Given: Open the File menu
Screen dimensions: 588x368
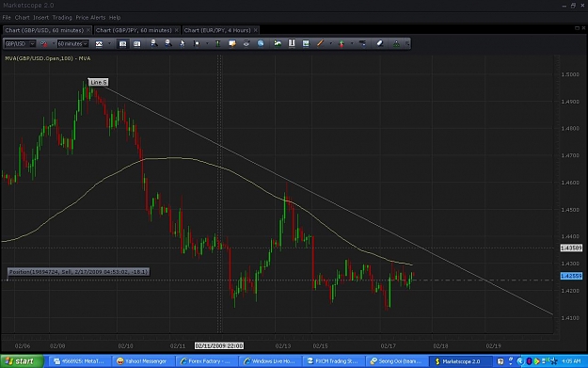Looking at the screenshot, I should click(7, 18).
